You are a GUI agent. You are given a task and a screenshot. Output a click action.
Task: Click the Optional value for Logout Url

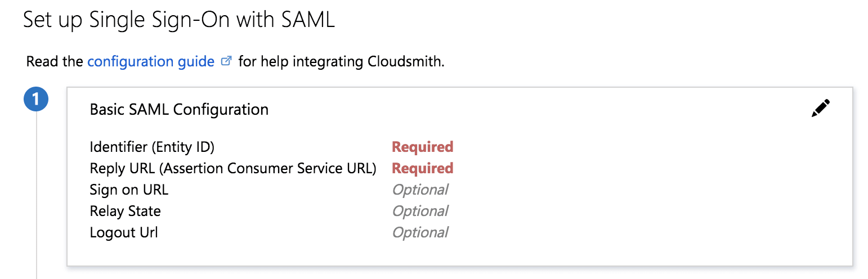[x=420, y=232]
